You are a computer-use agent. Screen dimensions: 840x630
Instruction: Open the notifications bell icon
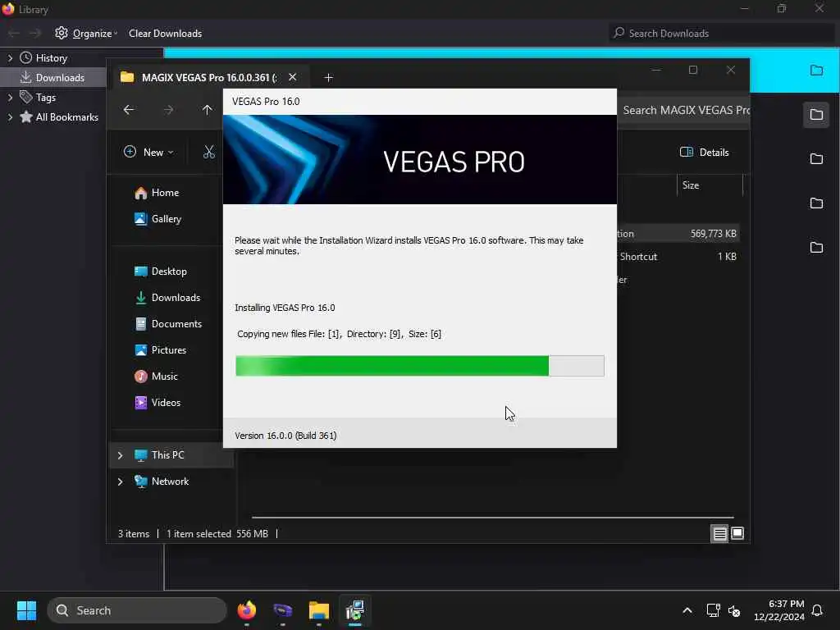817,610
